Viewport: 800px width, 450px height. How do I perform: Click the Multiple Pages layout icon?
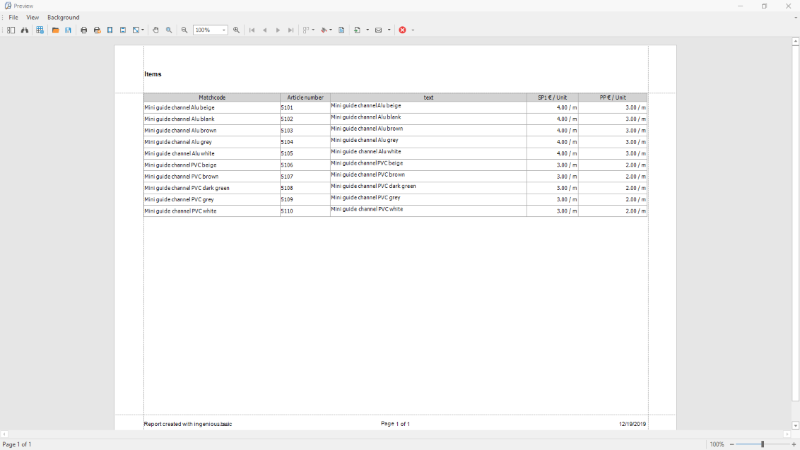tap(306, 30)
